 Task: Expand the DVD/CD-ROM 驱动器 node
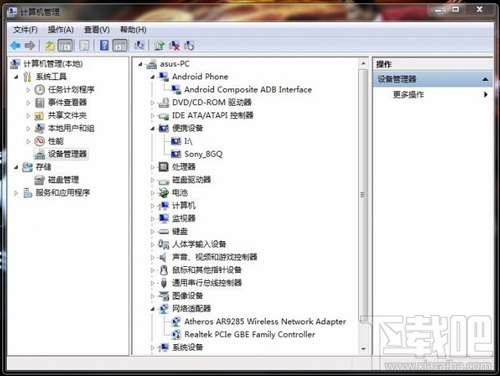pos(152,103)
